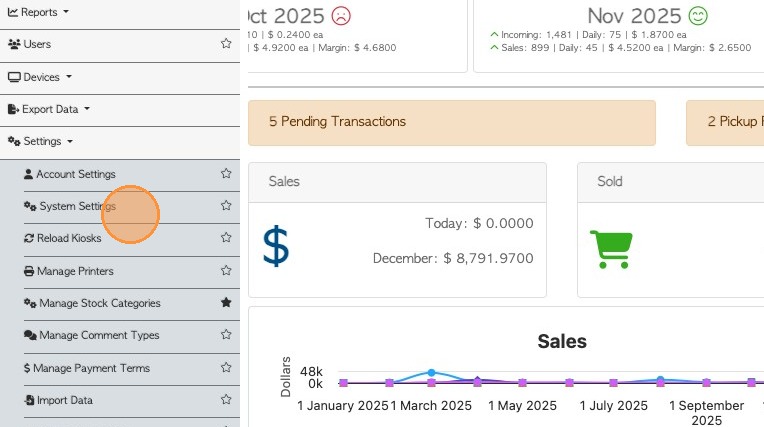Viewport: 764px width, 427px height.
Task: Click the Nov 2025 smiley face icon
Action: (x=697, y=16)
